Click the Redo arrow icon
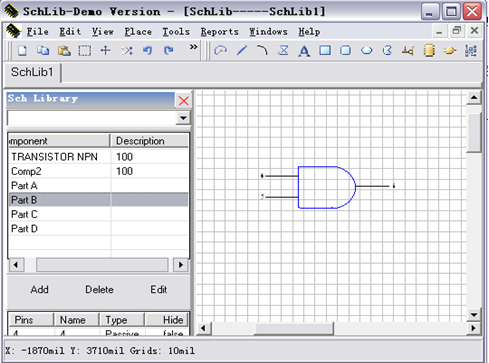 point(169,51)
